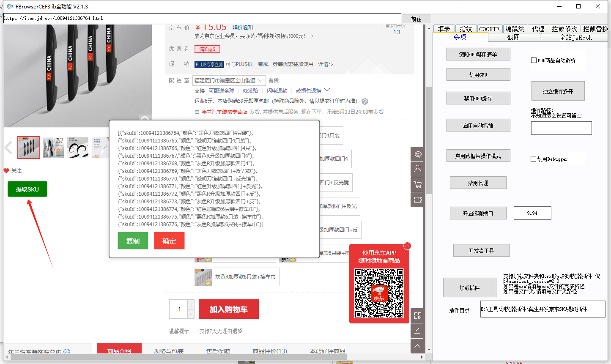Click the red heart 关注 icon

[x=6, y=171]
